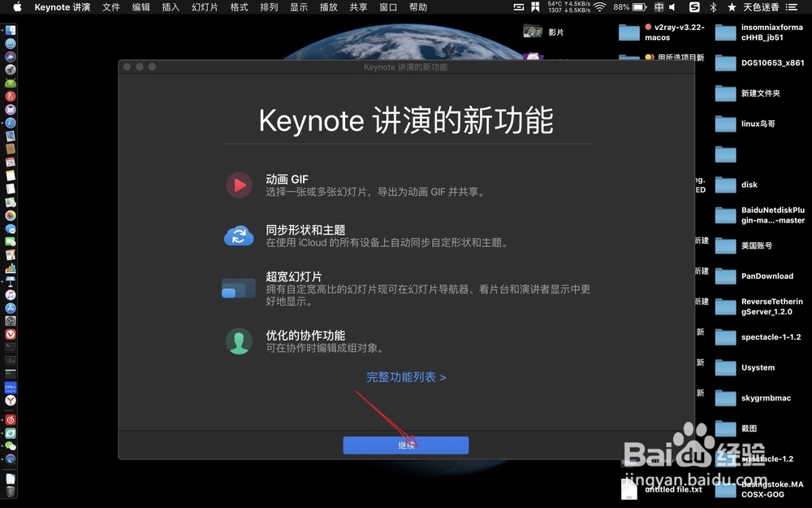Click the green collaboration person icon
The image size is (812, 508).
(239, 341)
